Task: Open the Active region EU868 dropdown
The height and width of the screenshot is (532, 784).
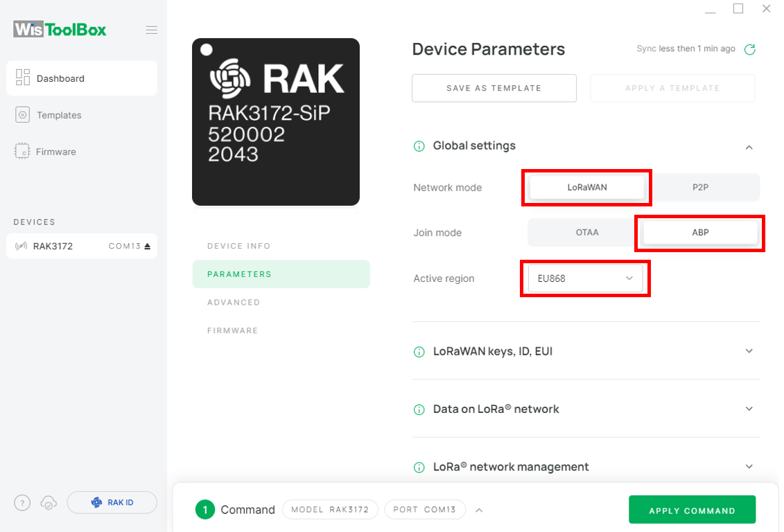Action: (586, 278)
